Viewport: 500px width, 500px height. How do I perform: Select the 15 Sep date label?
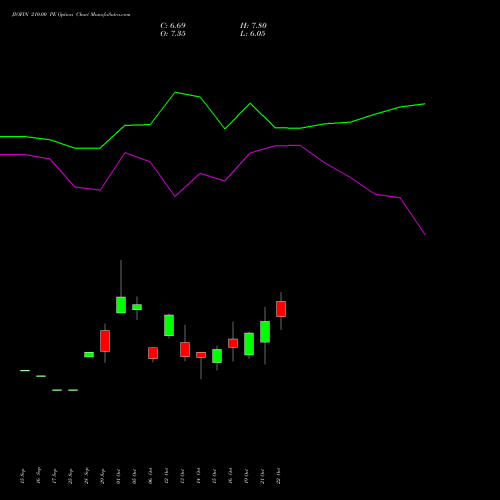(22, 476)
